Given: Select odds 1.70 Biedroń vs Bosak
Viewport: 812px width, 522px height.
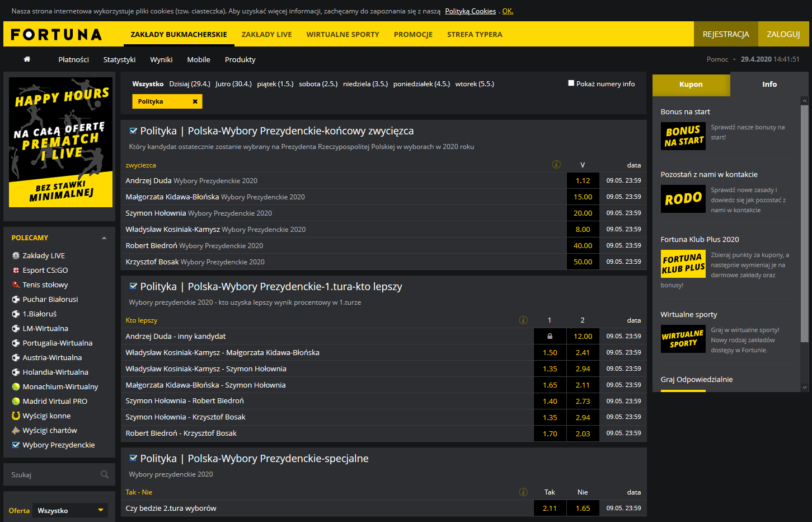Looking at the screenshot, I should pyautogui.click(x=550, y=434).
